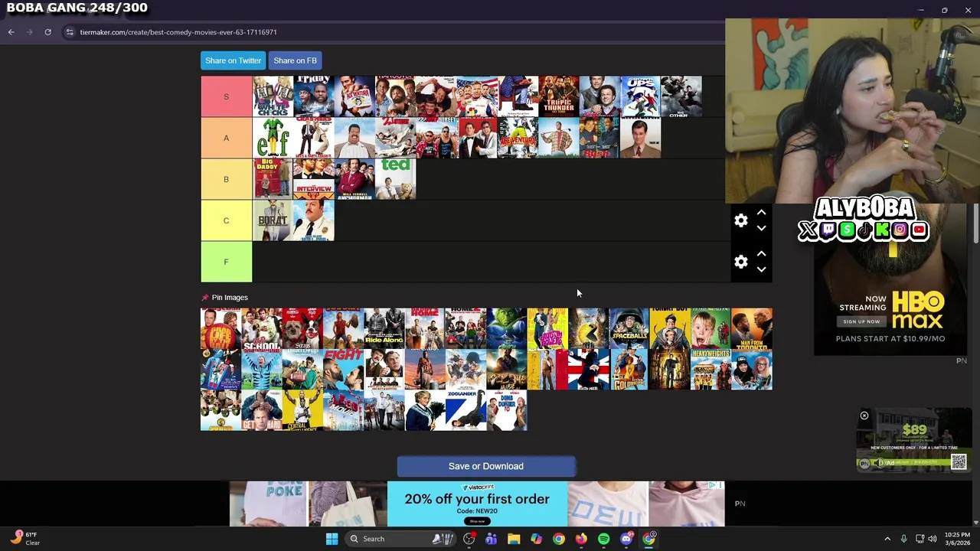Pick the Get Hard poster from image pool
Screen dimensions: 980x551
[x=261, y=410]
